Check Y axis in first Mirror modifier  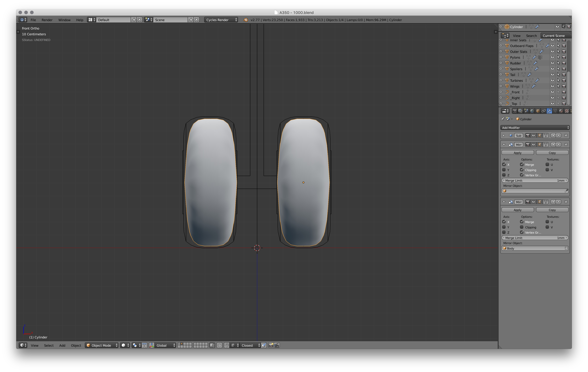(504, 170)
